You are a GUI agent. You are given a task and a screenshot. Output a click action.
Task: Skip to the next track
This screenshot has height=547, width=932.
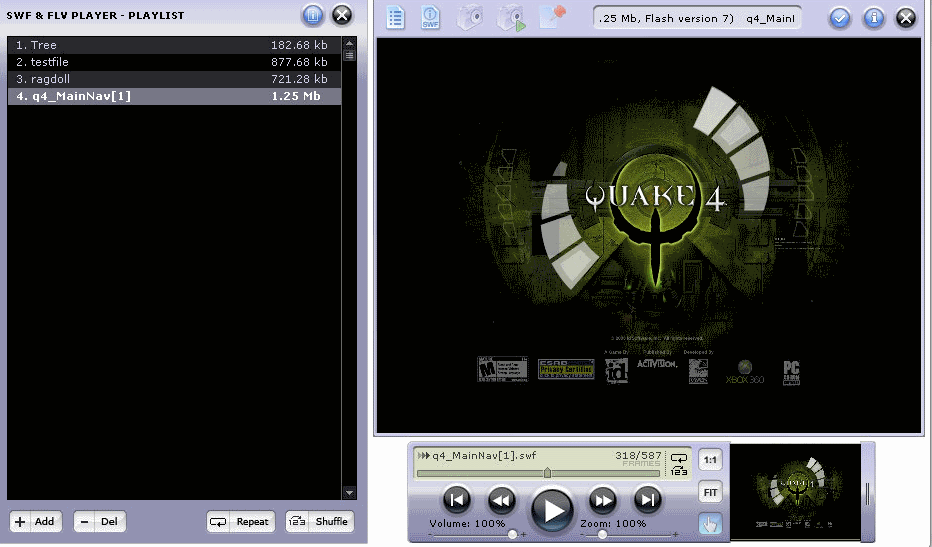click(x=648, y=500)
